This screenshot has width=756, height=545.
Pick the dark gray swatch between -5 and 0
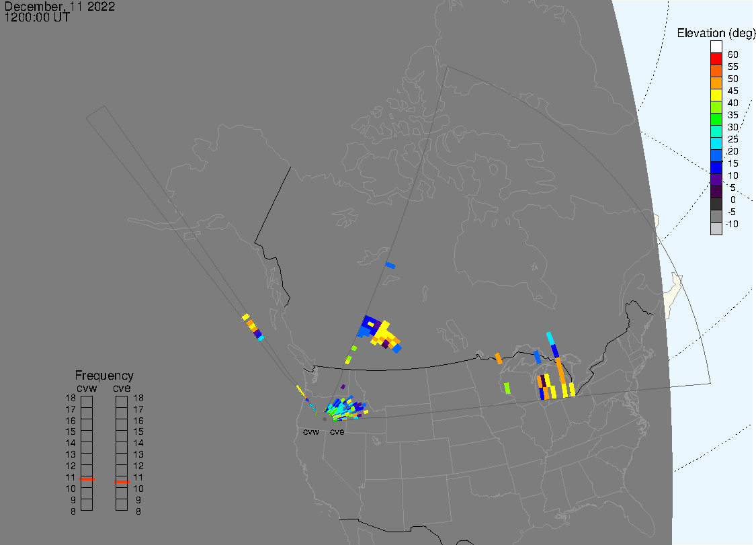[x=716, y=204]
